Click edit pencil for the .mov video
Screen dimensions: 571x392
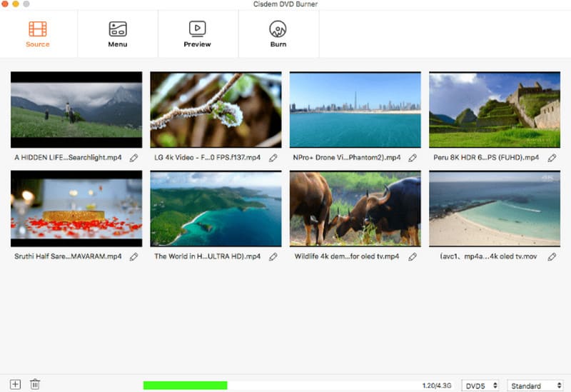click(552, 256)
